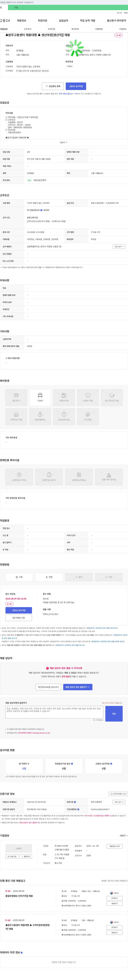Open the 채용정보 main menu
The width and height of the screenshot is (128, 980).
tap(22, 21)
